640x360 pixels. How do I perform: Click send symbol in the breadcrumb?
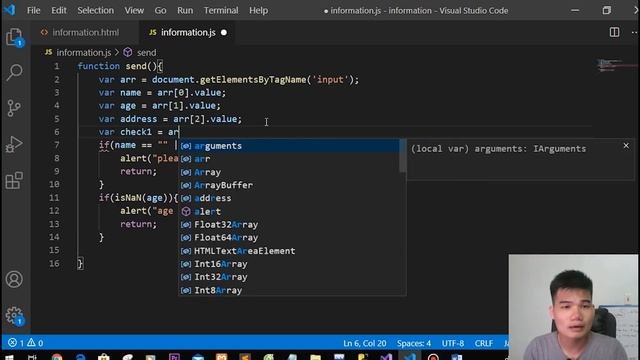click(146, 53)
